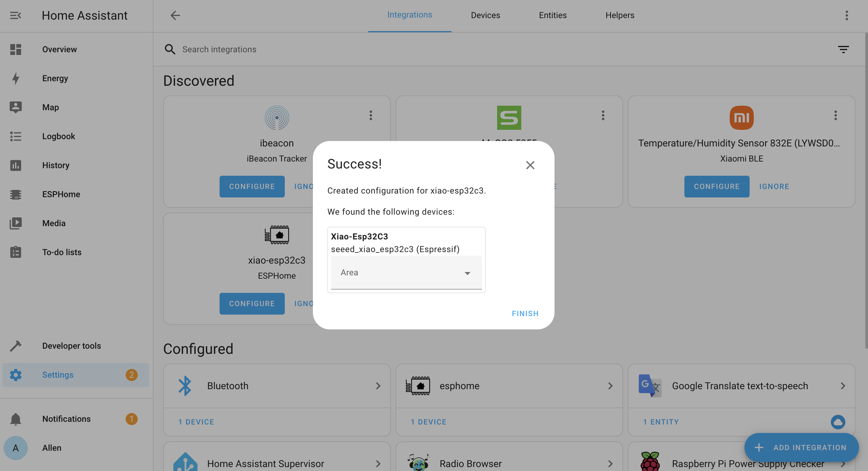Open the Energy lightning bolt icon
The width and height of the screenshot is (868, 471).
pos(15,78)
